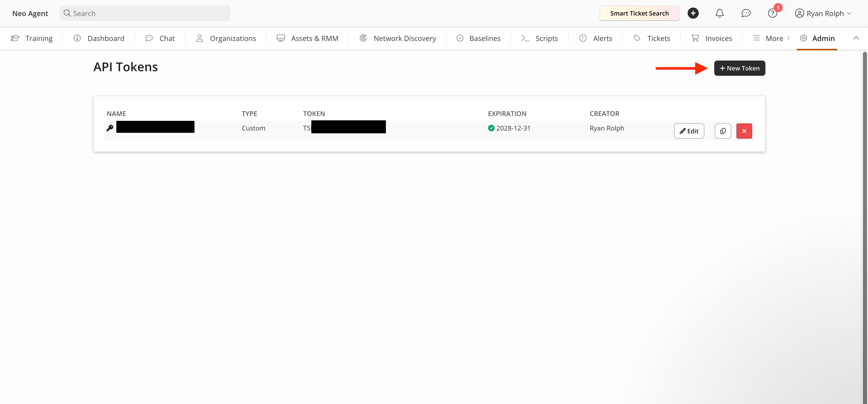Click the plus create icon in header
This screenshot has width=868, height=404.
click(693, 13)
